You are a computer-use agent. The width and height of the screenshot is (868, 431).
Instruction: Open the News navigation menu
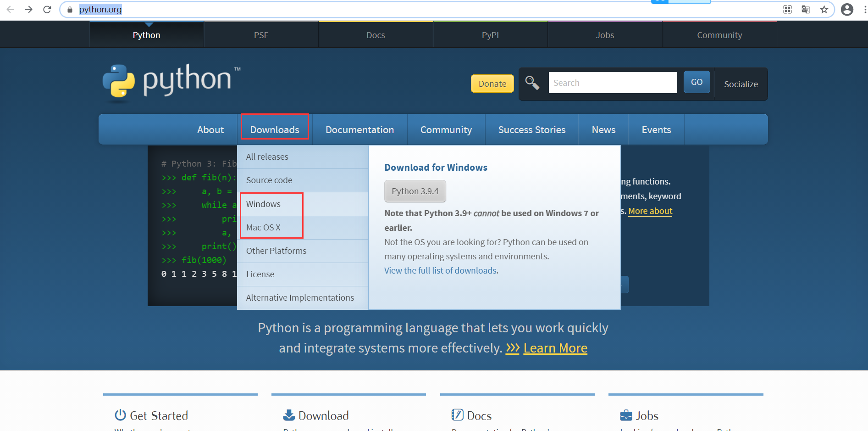603,130
